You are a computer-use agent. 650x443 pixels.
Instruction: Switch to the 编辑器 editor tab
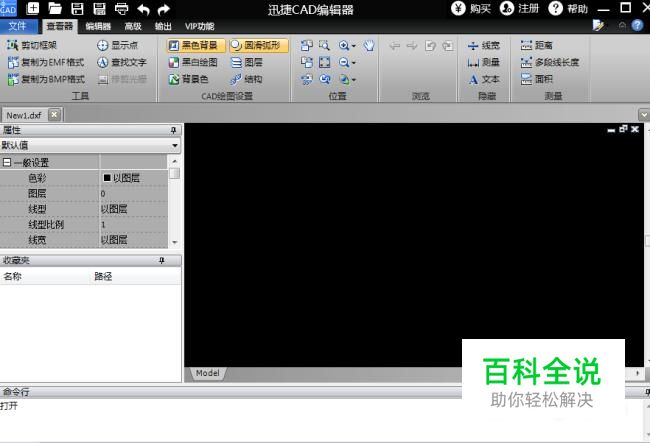tap(98, 26)
